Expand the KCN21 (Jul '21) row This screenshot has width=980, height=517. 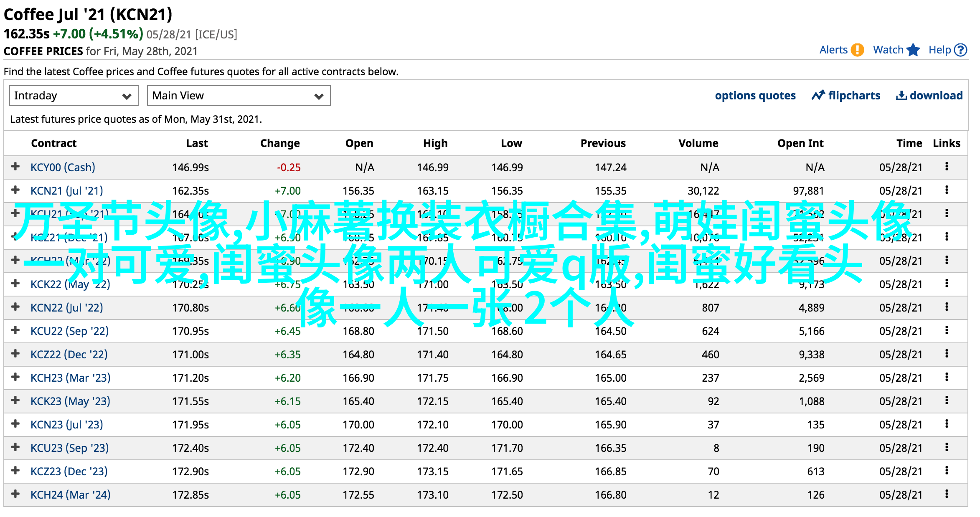15,190
